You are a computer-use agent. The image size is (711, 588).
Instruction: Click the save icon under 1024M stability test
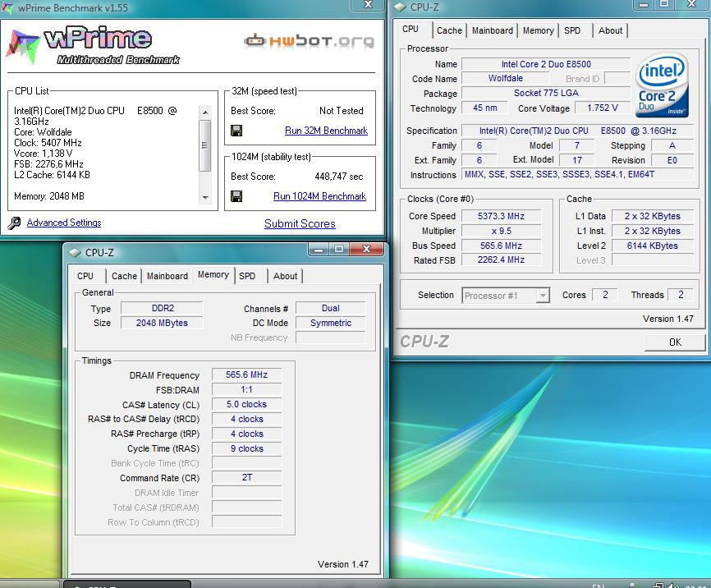(236, 196)
